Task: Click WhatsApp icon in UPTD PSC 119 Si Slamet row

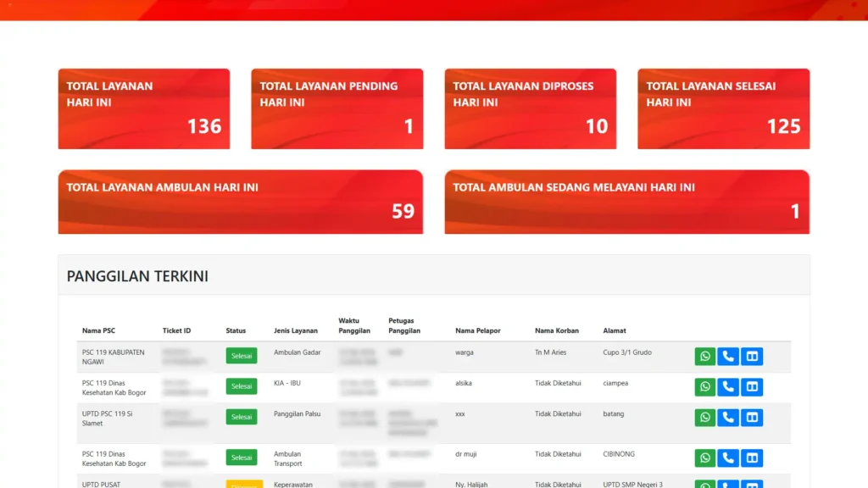Action: coord(705,418)
